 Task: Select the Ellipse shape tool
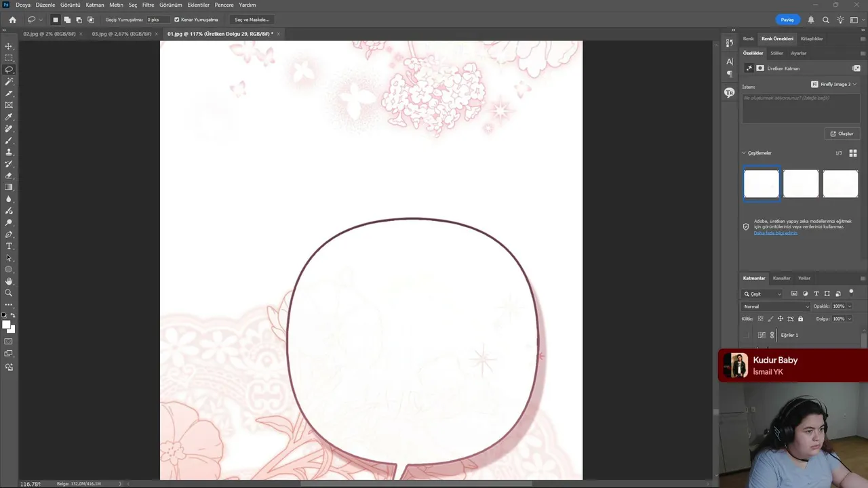click(9, 269)
